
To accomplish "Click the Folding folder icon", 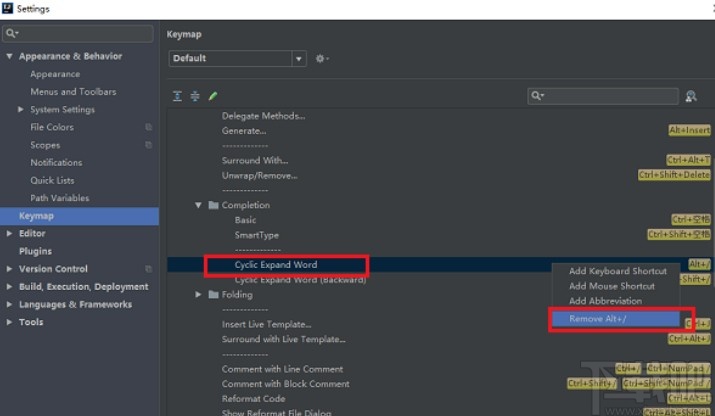I will [x=213, y=294].
